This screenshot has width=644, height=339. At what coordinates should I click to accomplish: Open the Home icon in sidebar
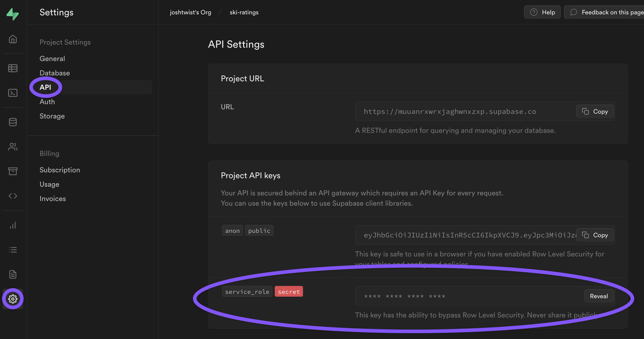click(13, 39)
